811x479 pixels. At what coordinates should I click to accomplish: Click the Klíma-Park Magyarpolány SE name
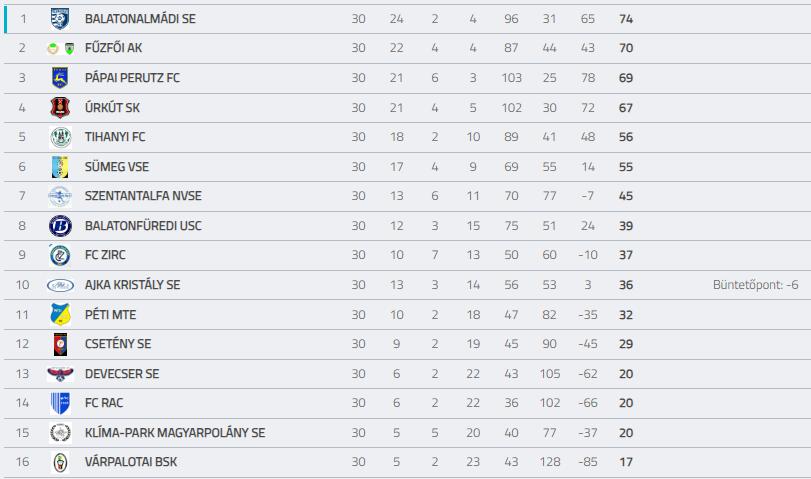[x=175, y=432]
